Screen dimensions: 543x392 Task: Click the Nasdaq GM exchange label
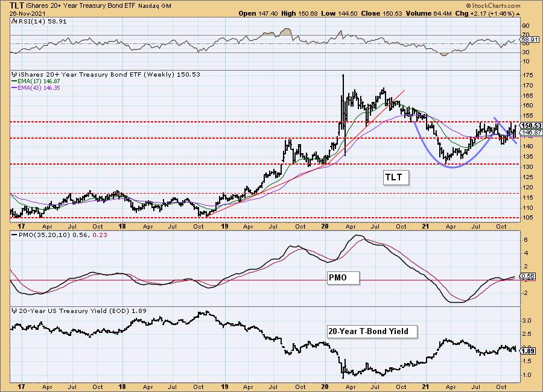tap(154, 6)
